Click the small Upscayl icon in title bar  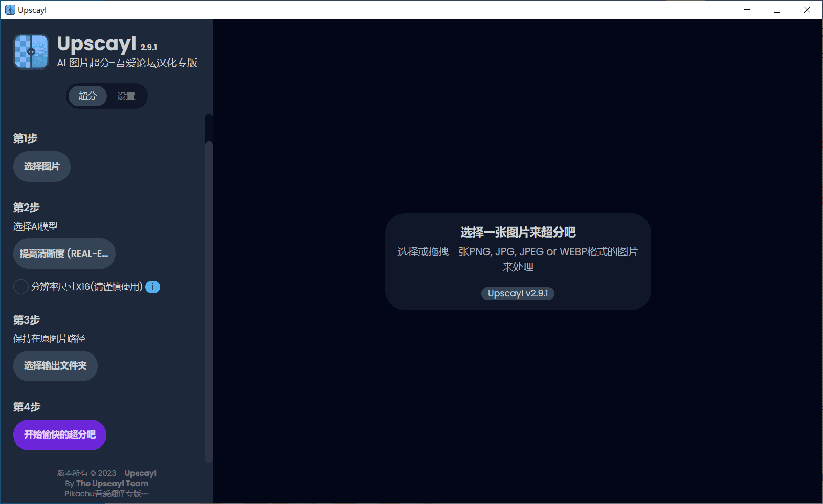tap(10, 10)
